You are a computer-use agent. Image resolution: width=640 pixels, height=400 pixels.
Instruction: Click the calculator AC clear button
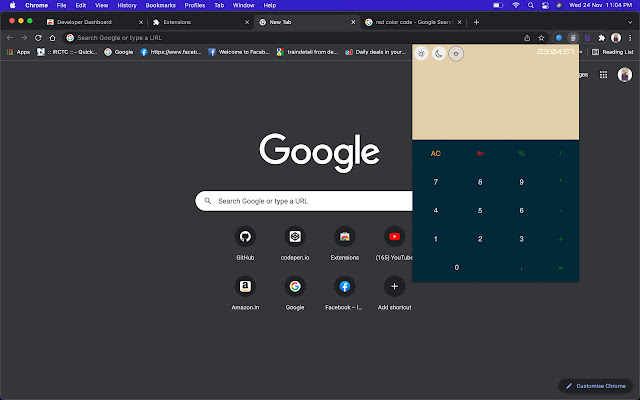[x=436, y=153]
